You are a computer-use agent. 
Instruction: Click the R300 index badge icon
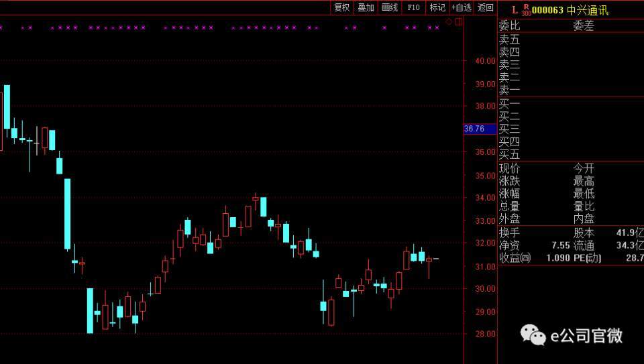point(526,10)
